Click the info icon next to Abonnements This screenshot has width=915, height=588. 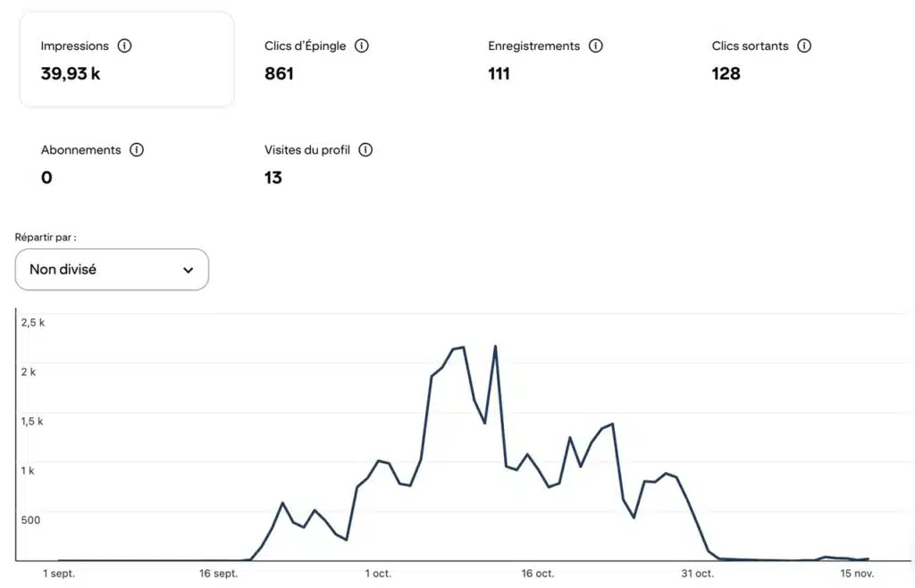click(x=137, y=150)
